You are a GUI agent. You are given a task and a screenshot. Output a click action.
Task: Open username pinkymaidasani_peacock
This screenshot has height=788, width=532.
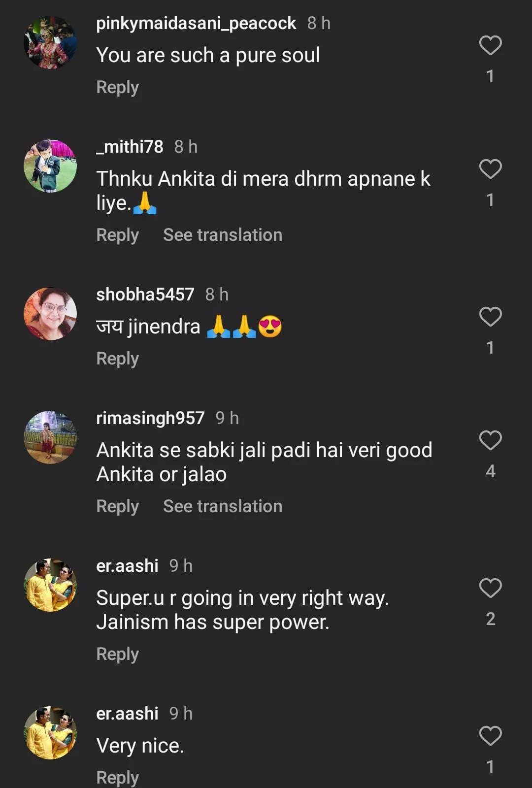196,23
